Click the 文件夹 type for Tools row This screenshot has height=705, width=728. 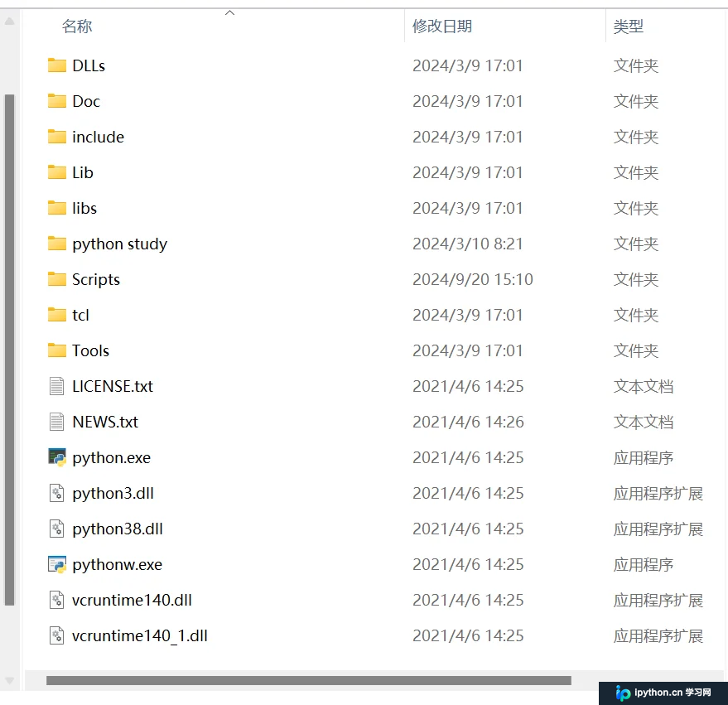(635, 350)
